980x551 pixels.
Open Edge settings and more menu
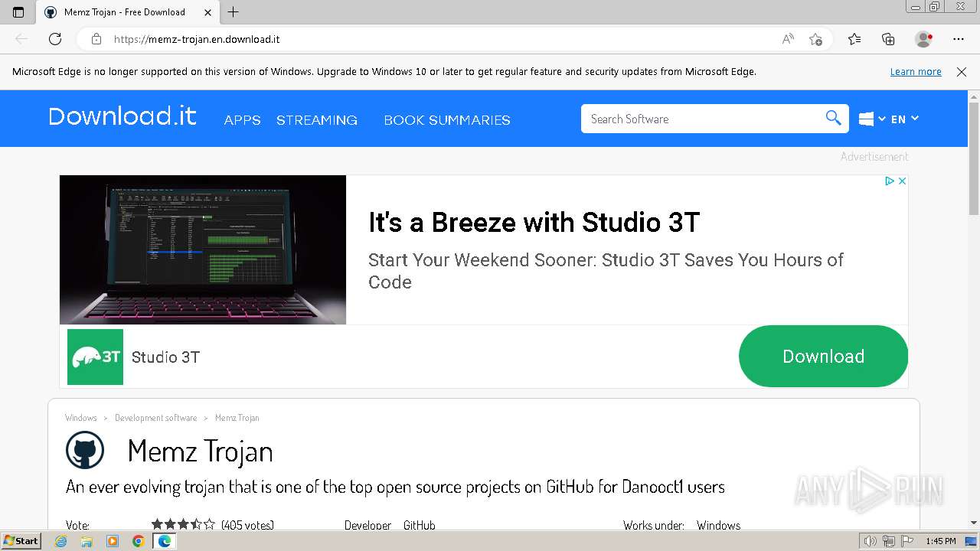[959, 39]
